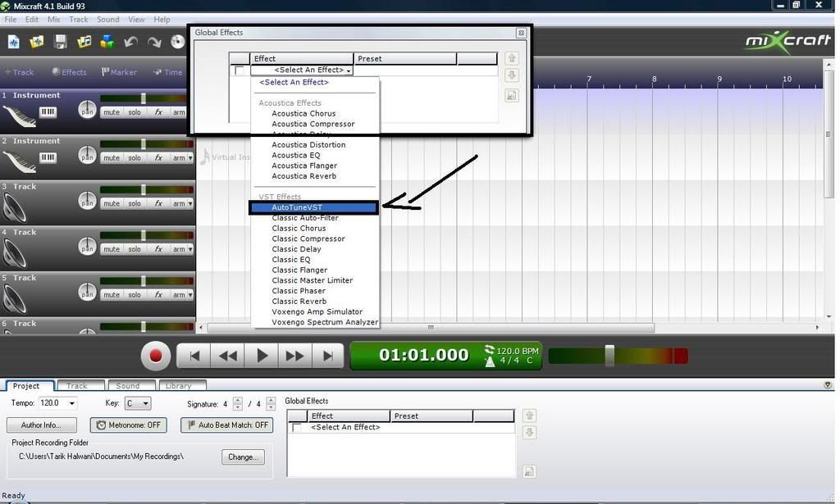Jump to project start with transport button
840x504 pixels.
[194, 356]
